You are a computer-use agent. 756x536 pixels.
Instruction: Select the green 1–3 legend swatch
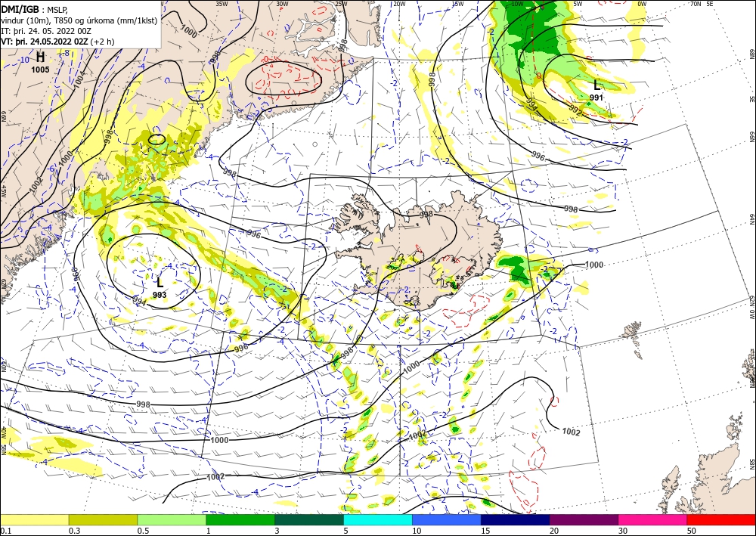(240, 519)
